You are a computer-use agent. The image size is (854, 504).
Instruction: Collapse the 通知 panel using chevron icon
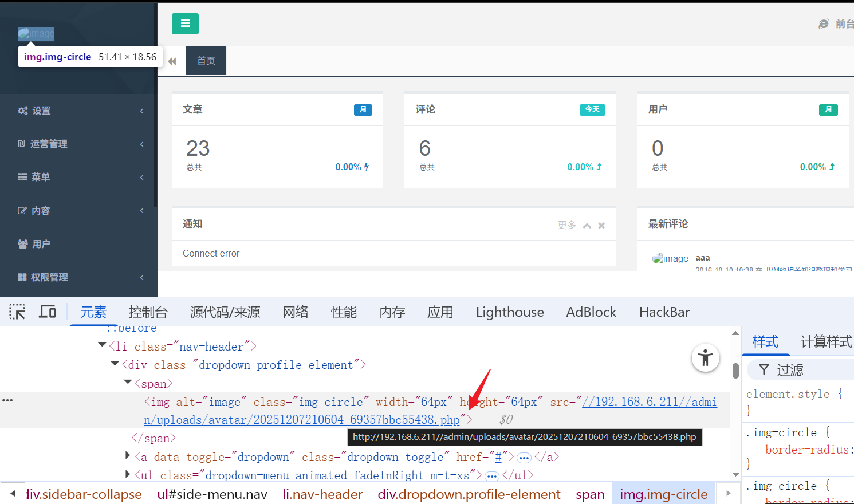click(587, 226)
